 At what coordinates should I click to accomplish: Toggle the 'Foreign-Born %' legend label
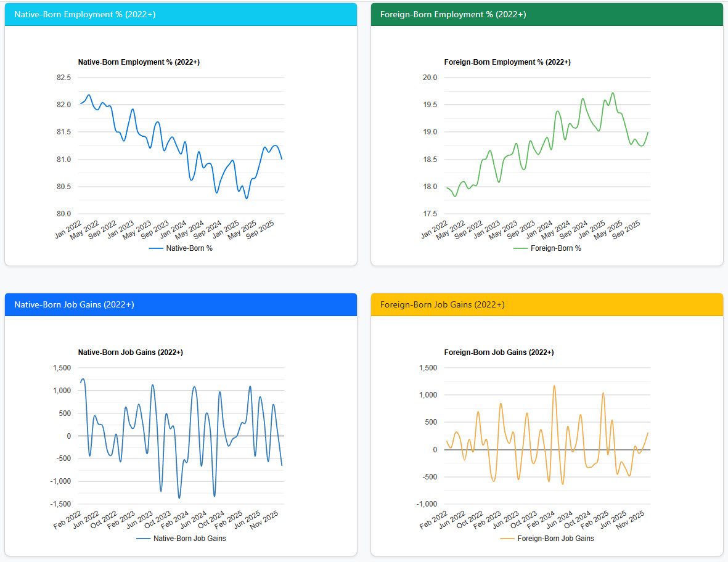555,248
